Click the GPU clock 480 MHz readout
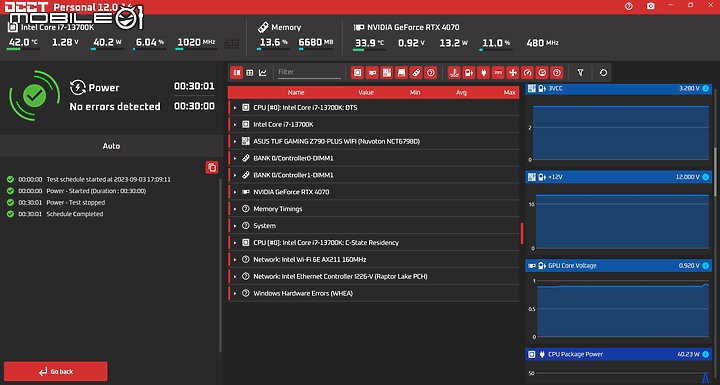Viewport: 720px width, 385px height. [542, 43]
